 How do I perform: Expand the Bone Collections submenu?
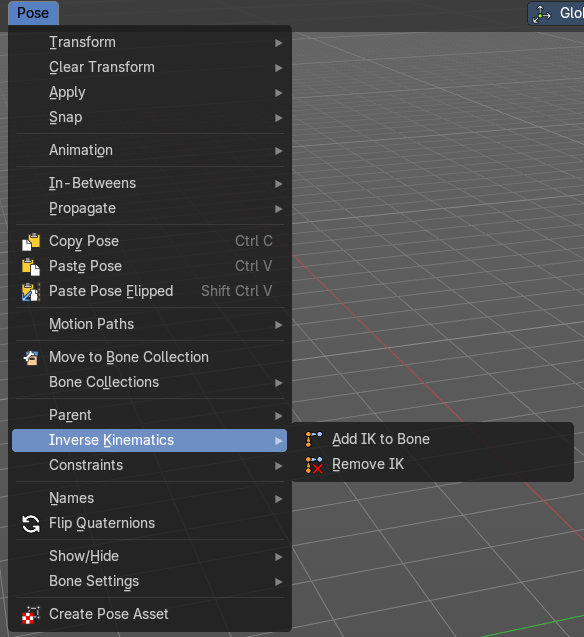(149, 382)
